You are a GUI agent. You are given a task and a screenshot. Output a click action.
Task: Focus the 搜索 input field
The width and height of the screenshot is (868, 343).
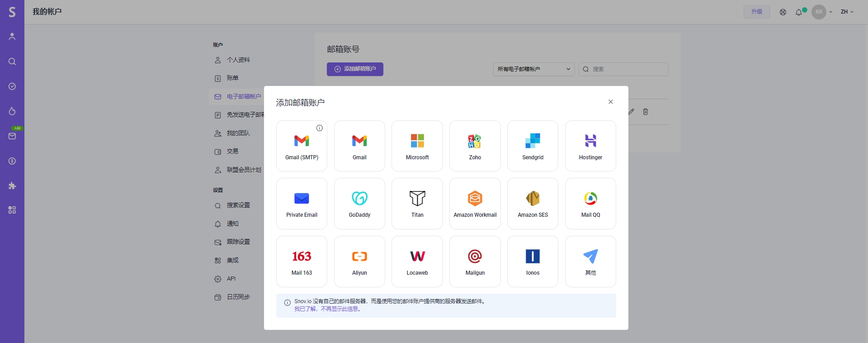(623, 69)
